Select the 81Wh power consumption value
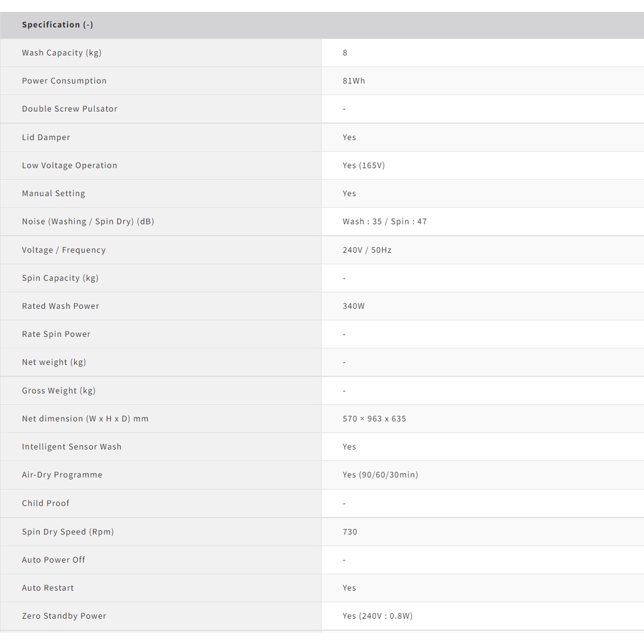Viewport: 644px width, 644px height. coord(353,81)
